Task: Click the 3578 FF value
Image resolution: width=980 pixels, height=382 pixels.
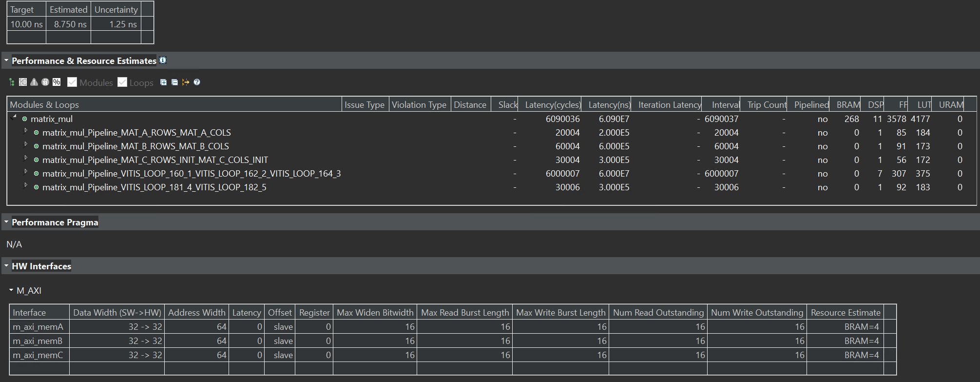Action: click(896, 119)
